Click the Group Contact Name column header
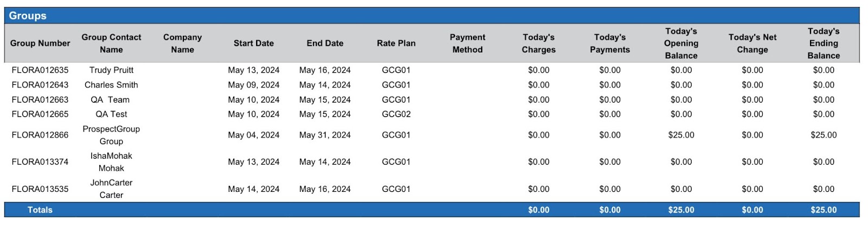This screenshot has height=225, width=868. pos(111,43)
